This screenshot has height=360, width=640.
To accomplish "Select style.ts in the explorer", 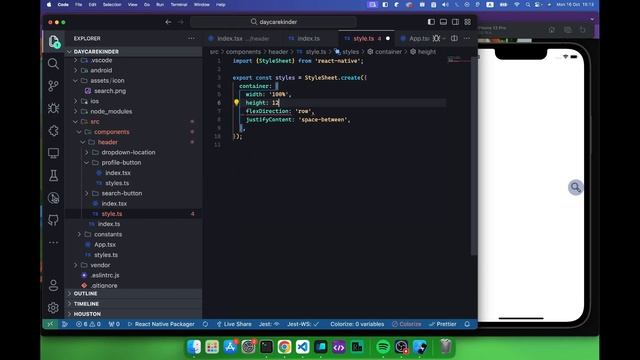I will 133,213.
